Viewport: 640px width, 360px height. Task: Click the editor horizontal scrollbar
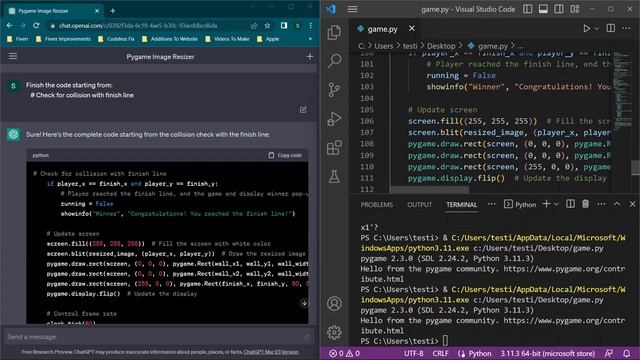click(x=429, y=190)
